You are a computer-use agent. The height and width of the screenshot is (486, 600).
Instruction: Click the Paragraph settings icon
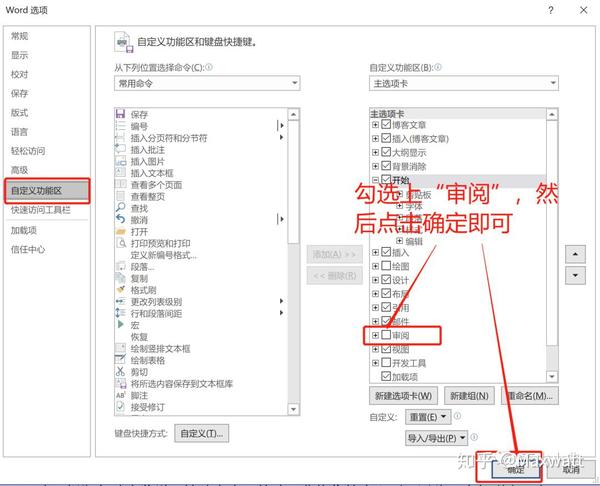121,266
